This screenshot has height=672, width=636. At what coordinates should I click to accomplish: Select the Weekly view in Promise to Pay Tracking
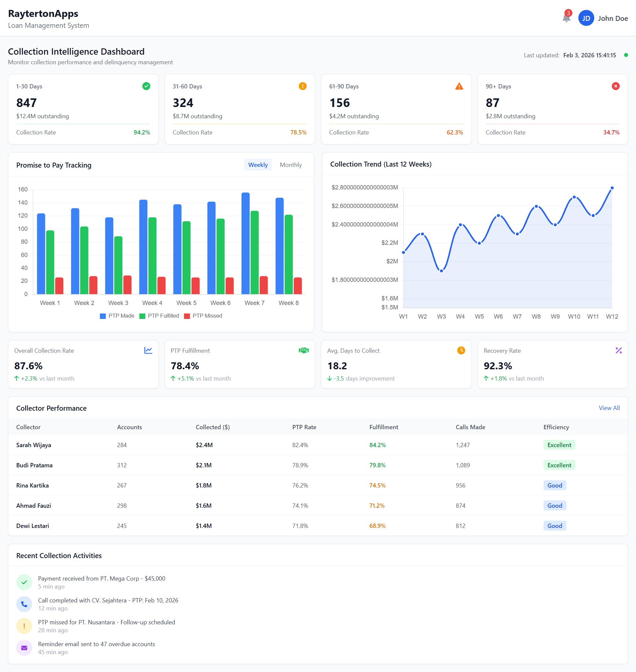pyautogui.click(x=258, y=165)
